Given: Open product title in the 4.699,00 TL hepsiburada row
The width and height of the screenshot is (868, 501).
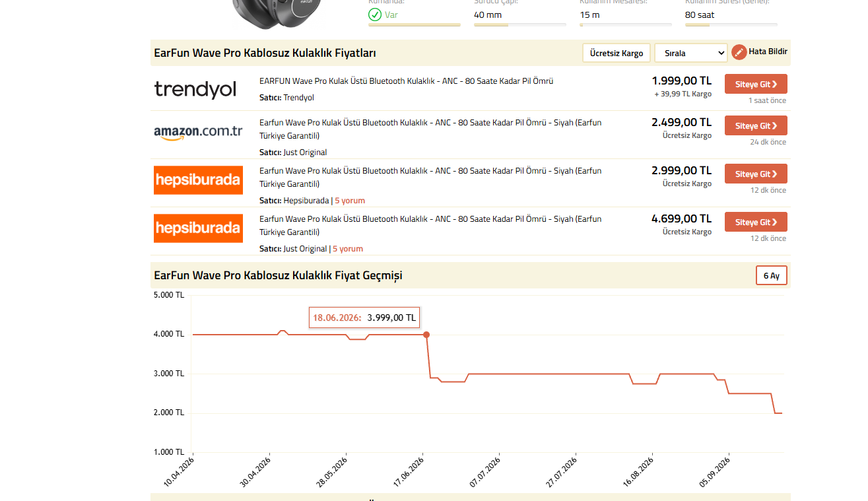Looking at the screenshot, I should (430, 226).
